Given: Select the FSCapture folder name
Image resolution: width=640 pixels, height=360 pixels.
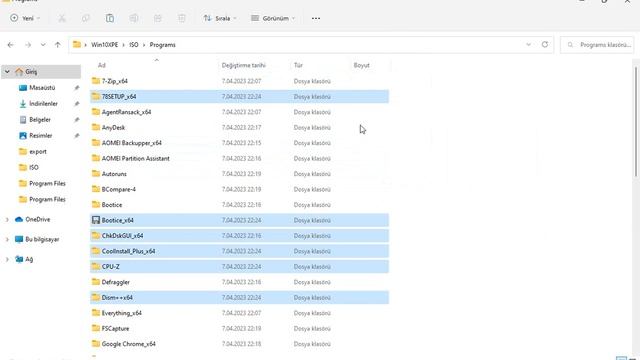Looking at the screenshot, I should pos(116,329).
